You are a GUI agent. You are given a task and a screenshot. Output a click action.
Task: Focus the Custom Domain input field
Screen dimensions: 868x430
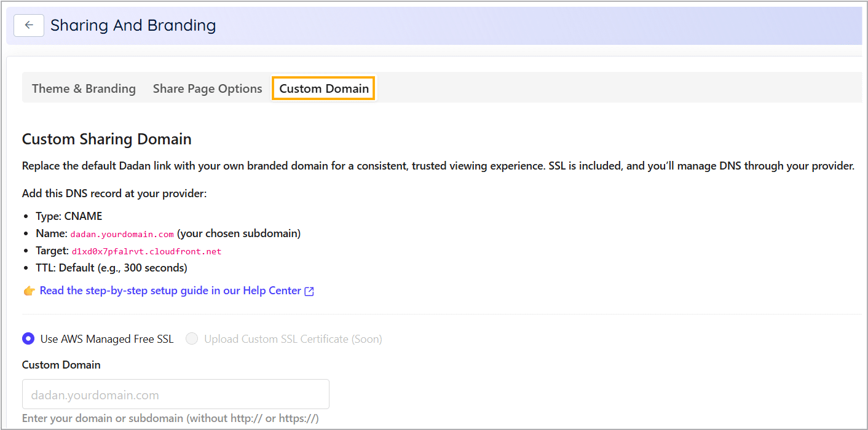pos(176,394)
